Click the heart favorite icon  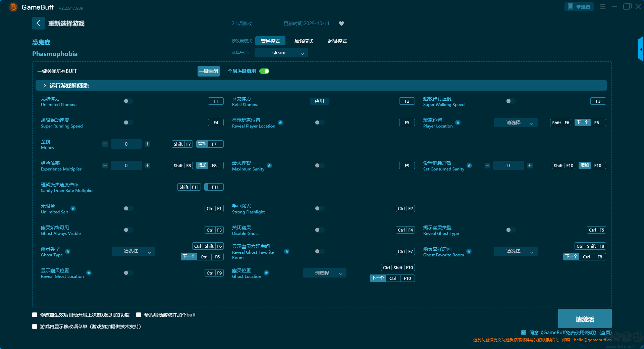[x=341, y=23]
